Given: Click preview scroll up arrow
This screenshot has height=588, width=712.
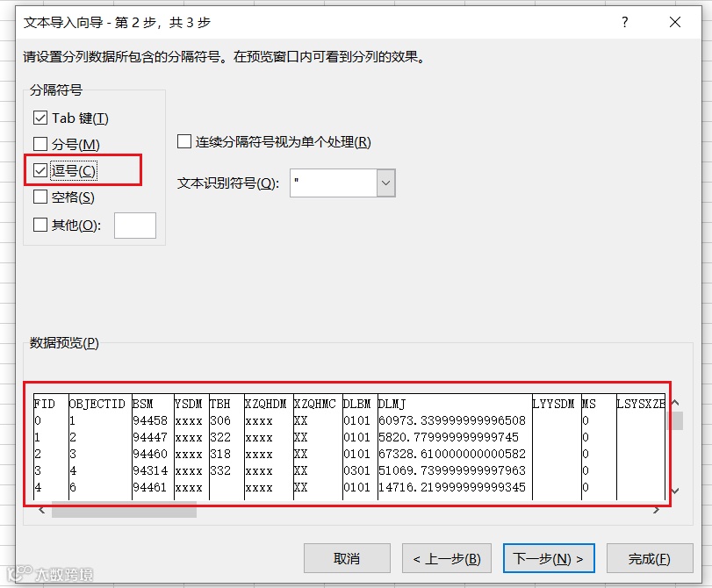Looking at the screenshot, I should coord(675,402).
